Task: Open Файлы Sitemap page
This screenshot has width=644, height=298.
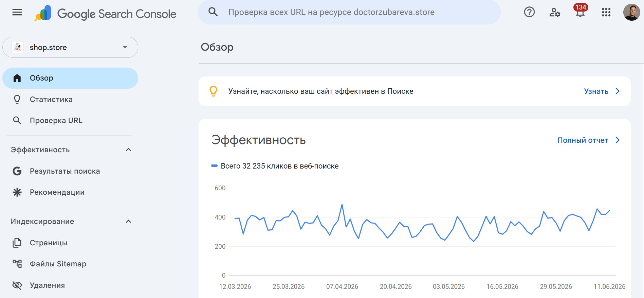Action: point(70,264)
